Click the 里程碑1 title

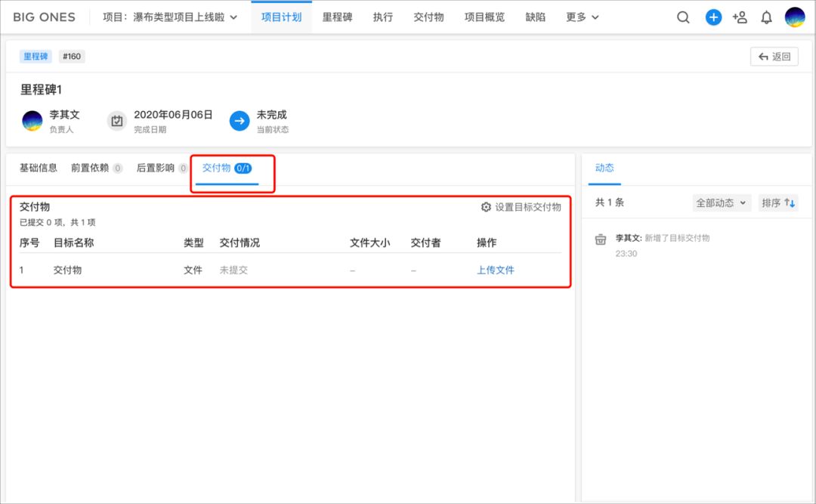click(x=41, y=90)
